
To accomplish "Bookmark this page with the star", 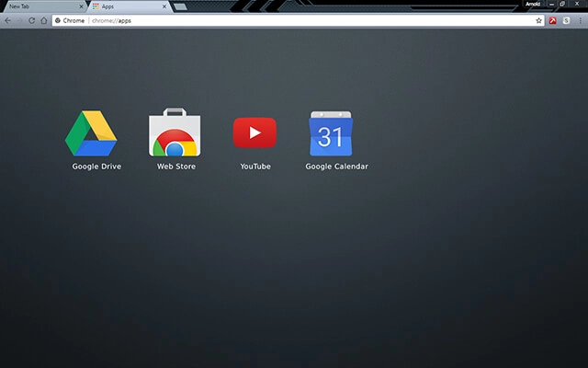I will 539,20.
